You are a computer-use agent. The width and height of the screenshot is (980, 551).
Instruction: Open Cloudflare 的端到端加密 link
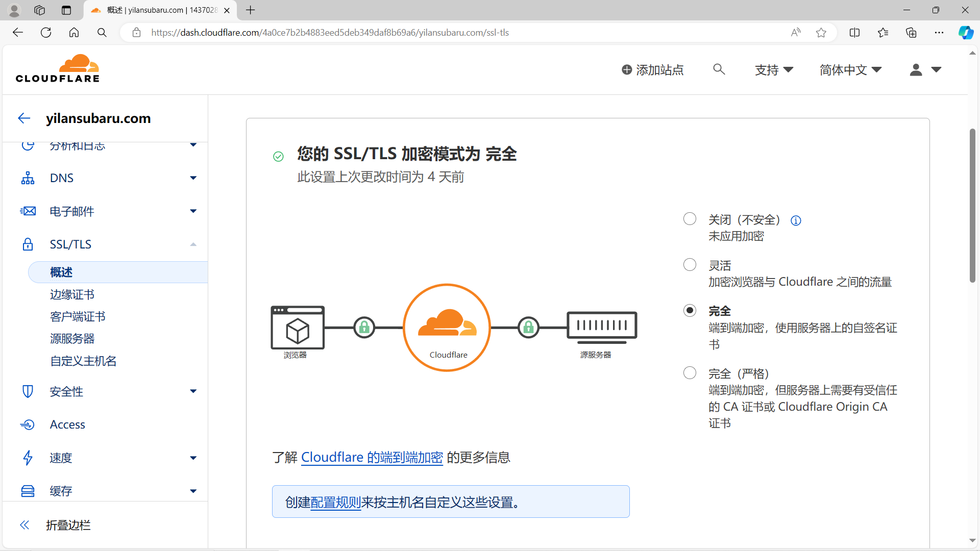click(x=372, y=457)
